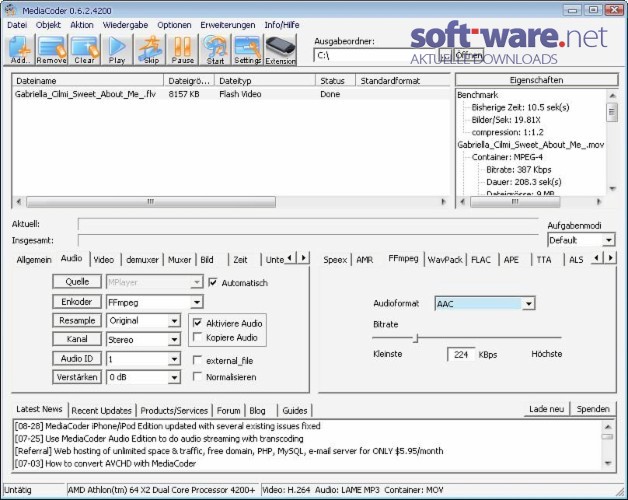Uncheck Aktiviere Audio
Viewport: 628px width, 500px height.
[x=197, y=323]
